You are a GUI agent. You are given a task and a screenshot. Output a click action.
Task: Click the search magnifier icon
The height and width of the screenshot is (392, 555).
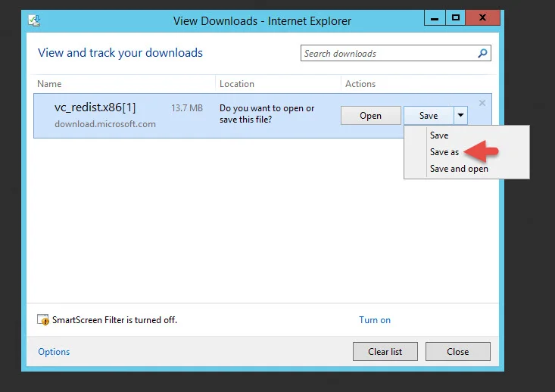click(482, 54)
